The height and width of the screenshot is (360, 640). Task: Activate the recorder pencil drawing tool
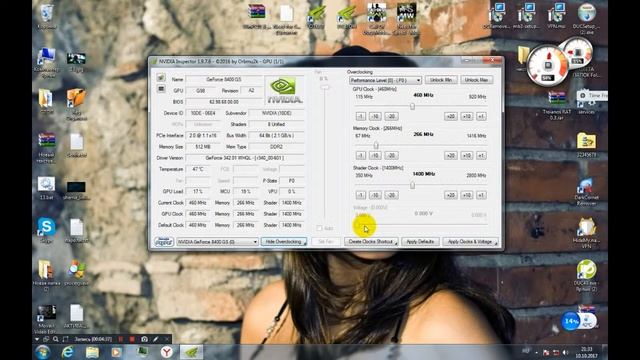[156, 339]
